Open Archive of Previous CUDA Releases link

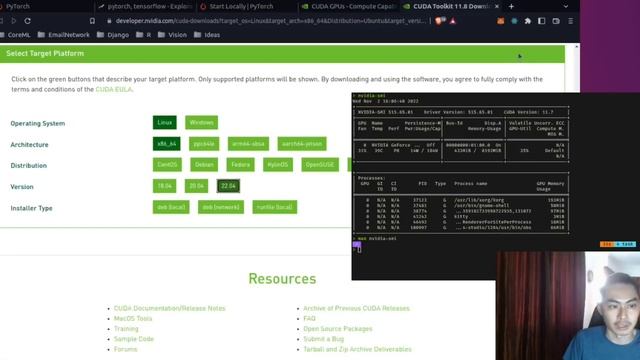(356, 308)
